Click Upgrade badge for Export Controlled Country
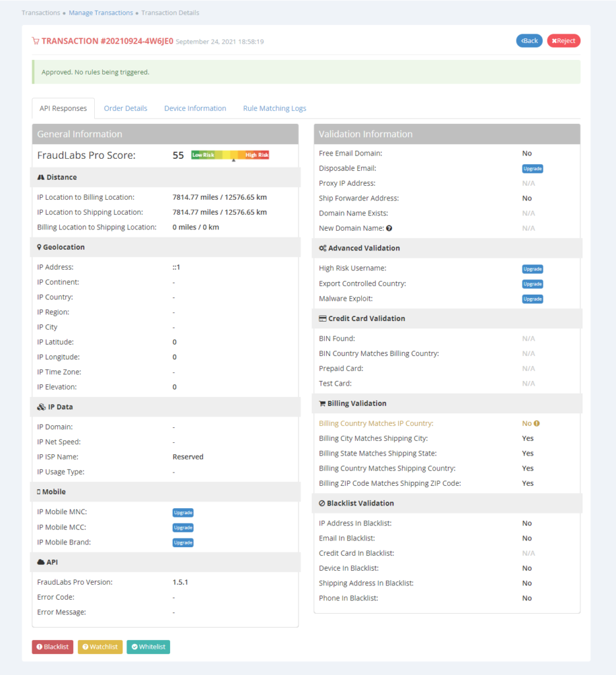Image resolution: width=616 pixels, height=675 pixels. click(532, 284)
